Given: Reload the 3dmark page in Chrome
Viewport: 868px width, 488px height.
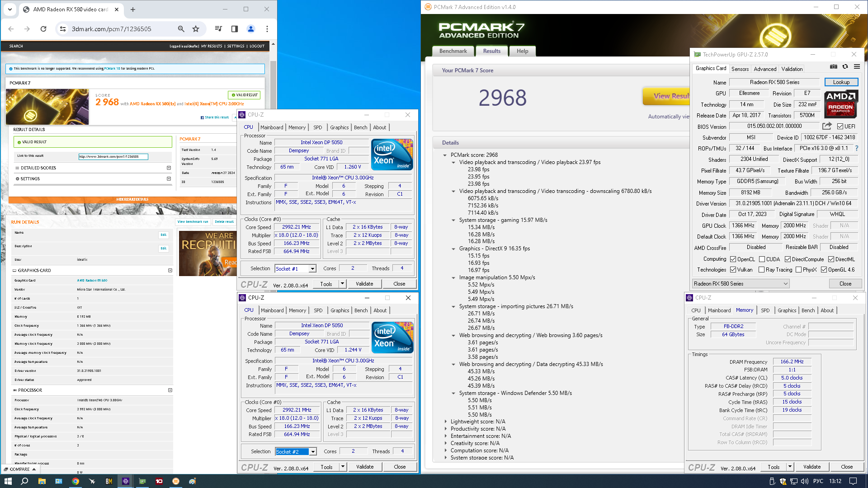Looking at the screenshot, I should [43, 29].
